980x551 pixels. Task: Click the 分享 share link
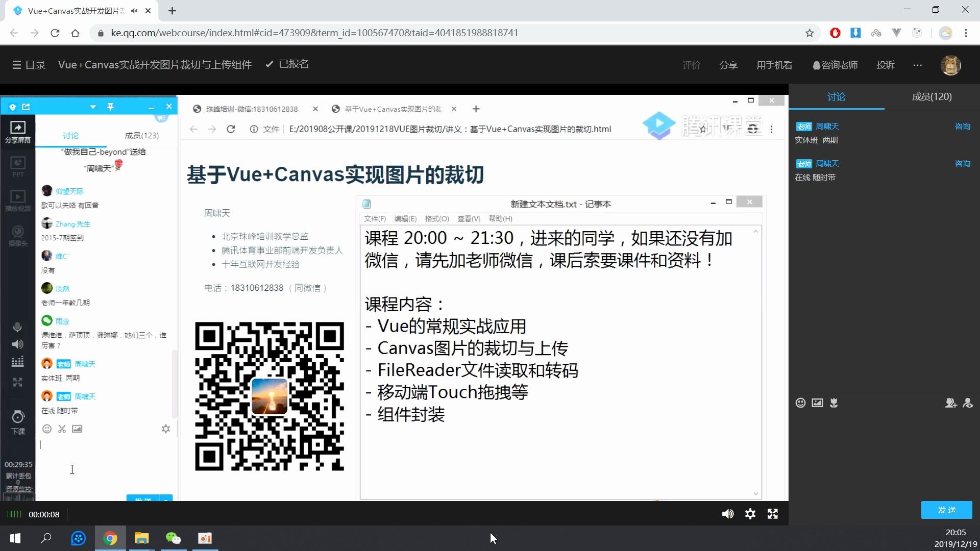point(728,65)
